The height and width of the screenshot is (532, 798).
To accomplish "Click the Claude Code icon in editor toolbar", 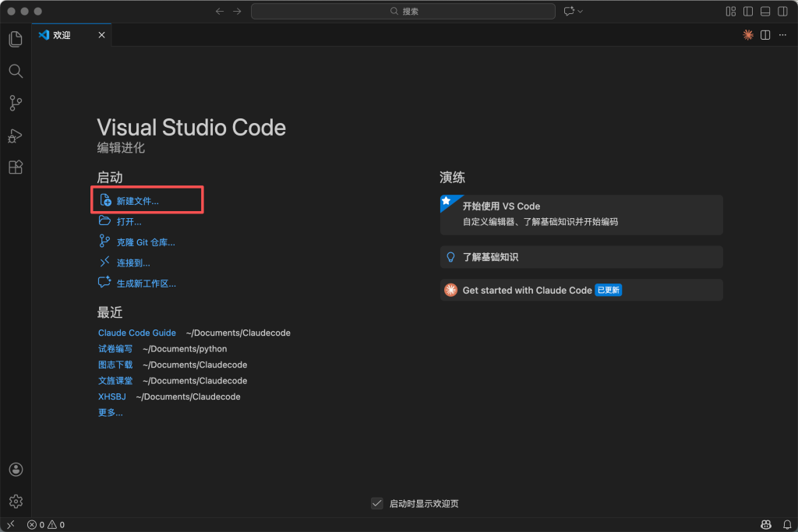I will pyautogui.click(x=748, y=35).
